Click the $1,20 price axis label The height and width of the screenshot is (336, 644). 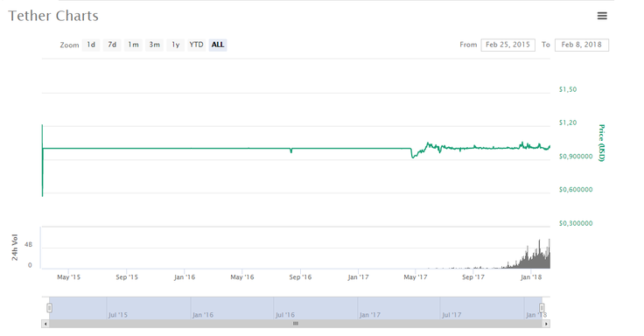568,122
